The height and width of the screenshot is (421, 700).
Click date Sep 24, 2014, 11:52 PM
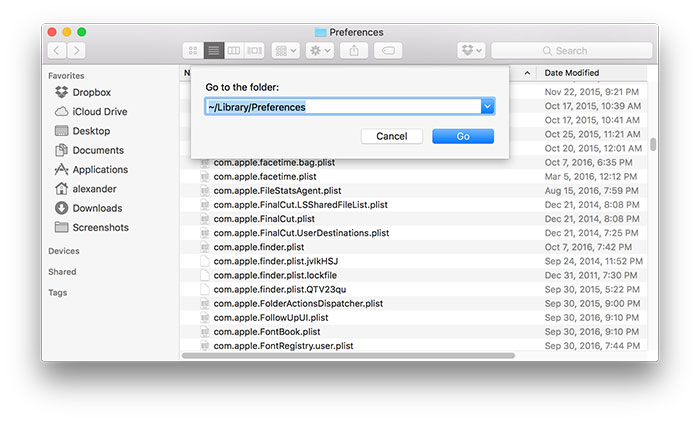[x=593, y=261]
